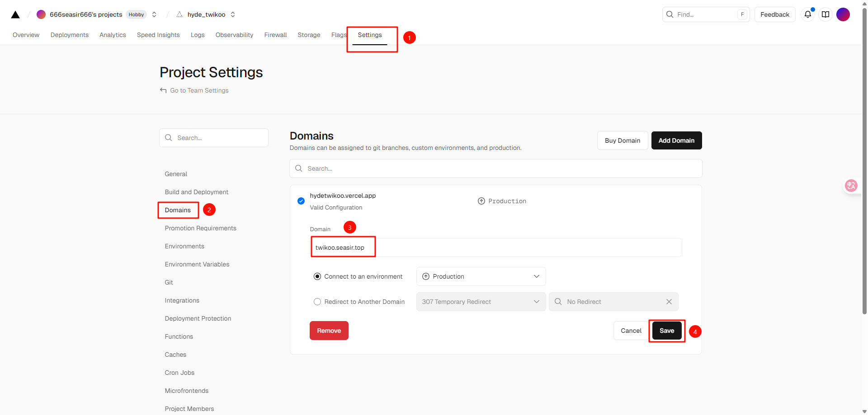Select Redirect to Another Domain radio

pos(317,302)
